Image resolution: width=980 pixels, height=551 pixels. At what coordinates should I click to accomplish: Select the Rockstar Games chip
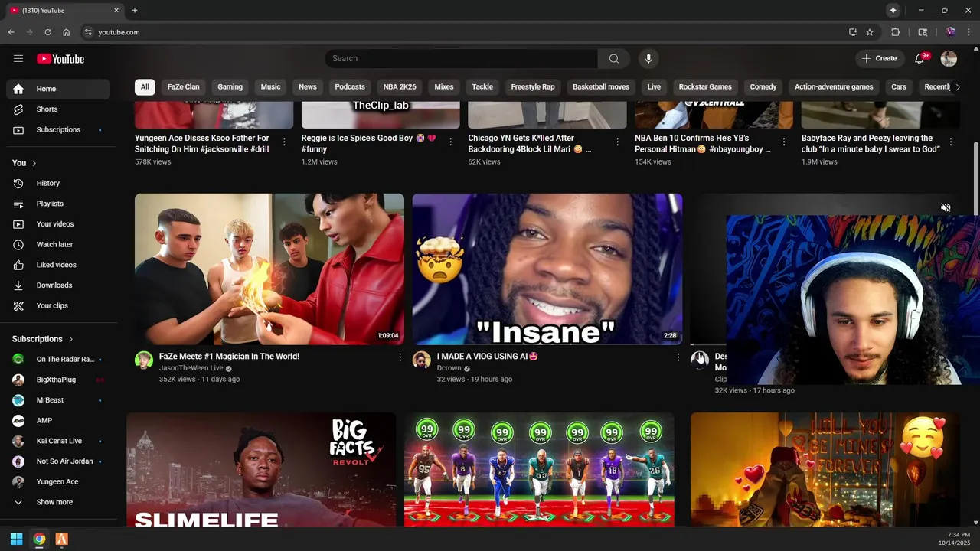(705, 87)
